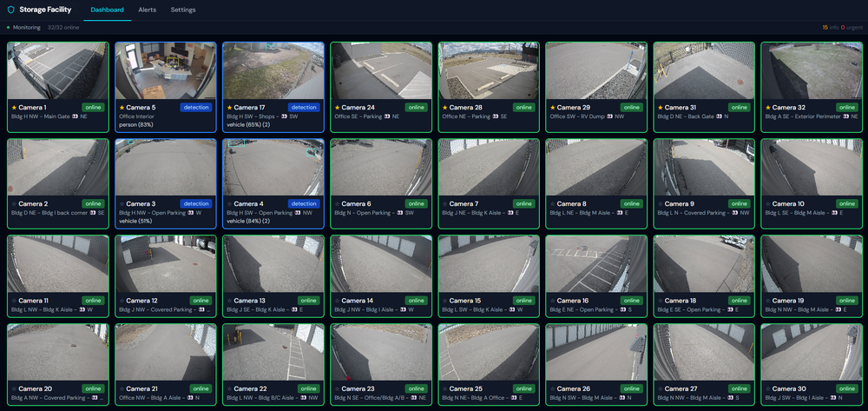This screenshot has width=868, height=411.
Task: Open the Camera 5 Office Interior feed thumbnail
Action: pos(166,71)
